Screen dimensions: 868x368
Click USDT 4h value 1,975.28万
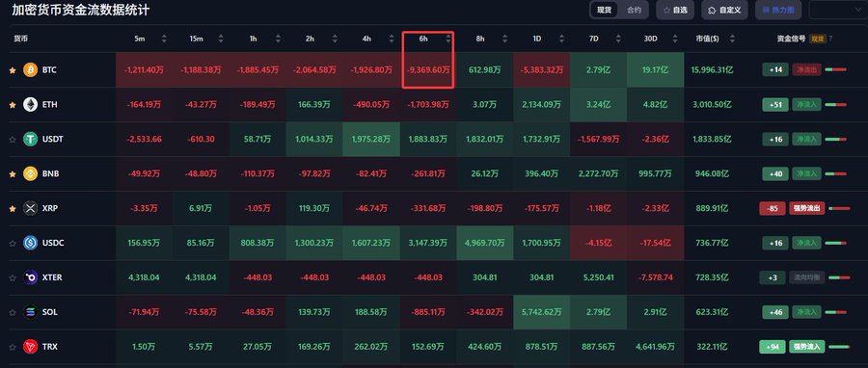coord(371,140)
